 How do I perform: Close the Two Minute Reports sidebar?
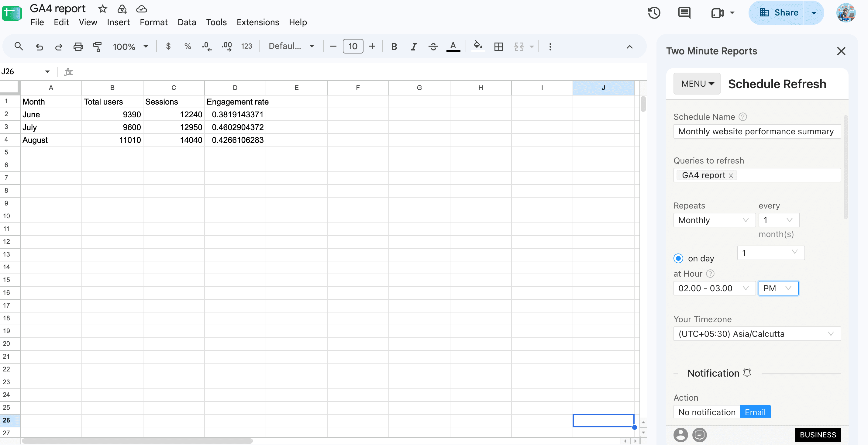point(841,51)
